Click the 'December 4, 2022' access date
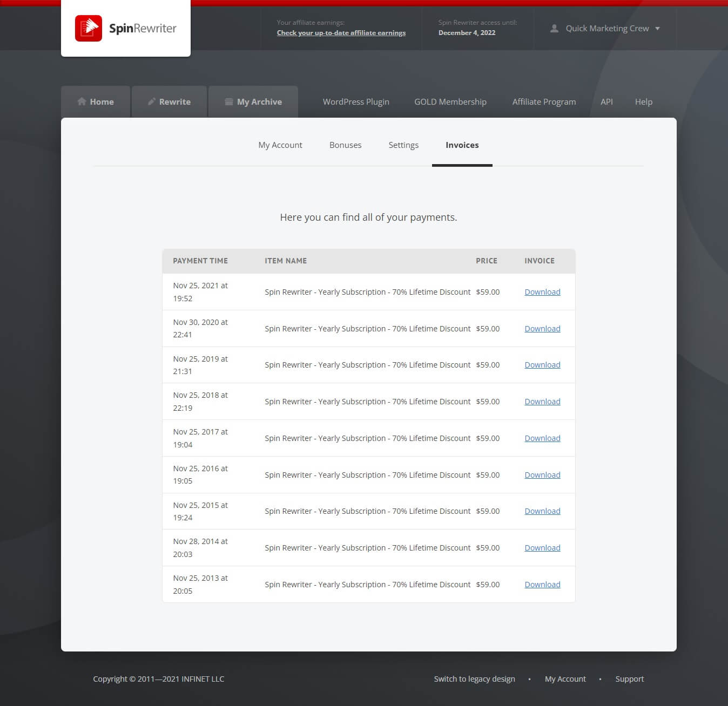This screenshot has width=728, height=706. [467, 32]
